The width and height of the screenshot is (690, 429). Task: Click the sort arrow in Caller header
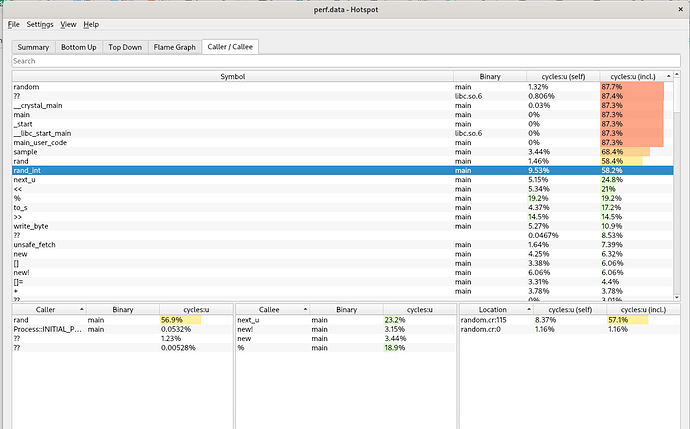pos(81,309)
